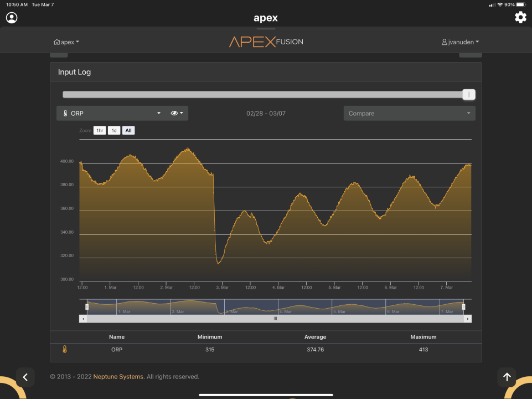Expand the Compare dropdown
This screenshot has height=399, width=532.
point(409,113)
